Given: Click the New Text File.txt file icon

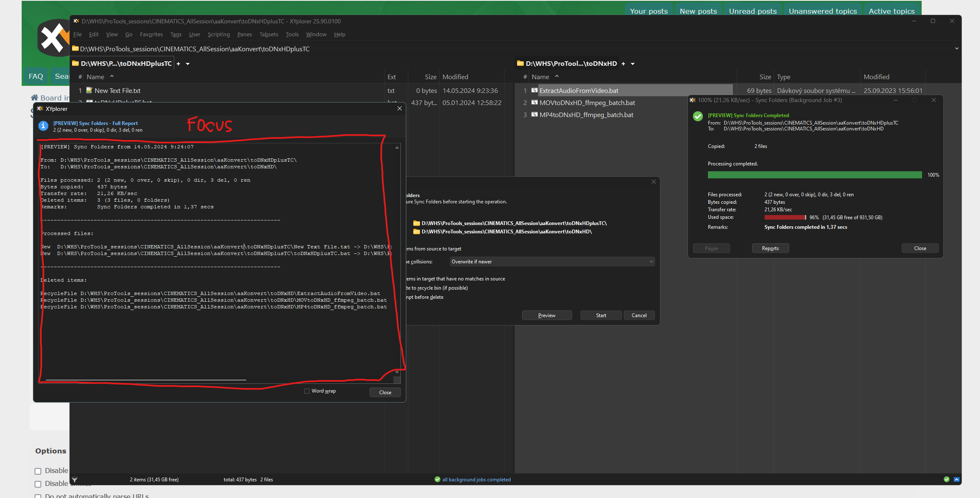Looking at the screenshot, I should (x=89, y=90).
